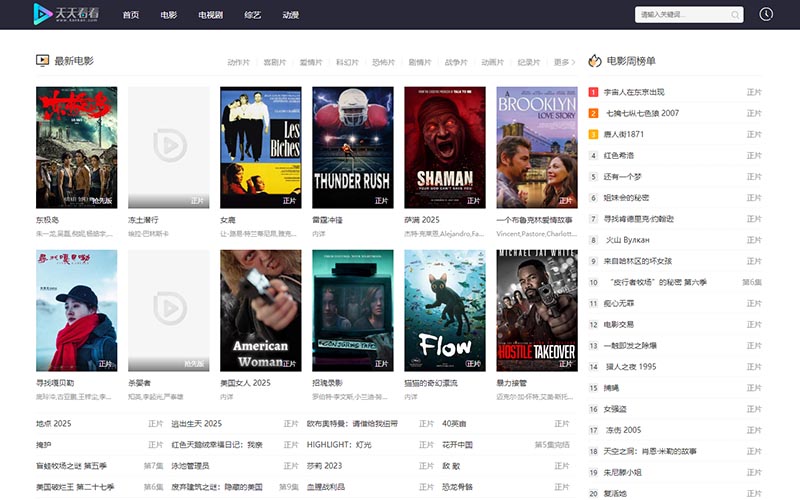Screen dimensions: 800x500
Task: Open ranking entry 红色希洛
Action: click(618, 156)
